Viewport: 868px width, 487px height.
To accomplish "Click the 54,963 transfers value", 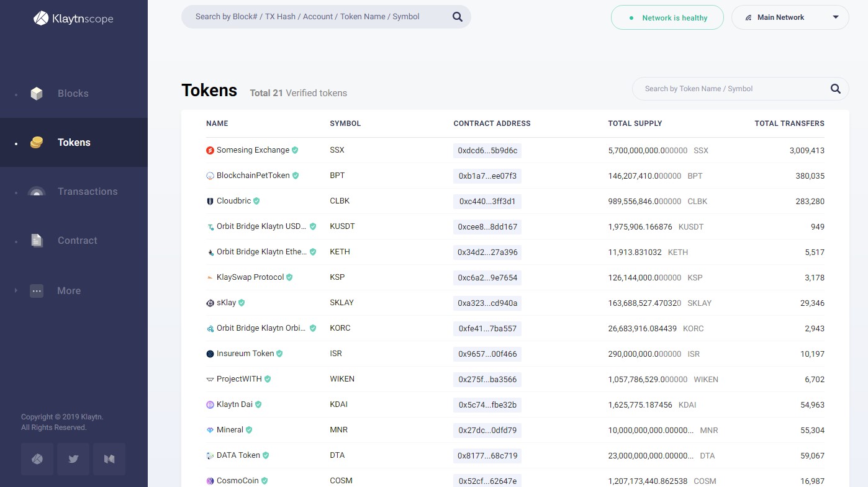I will pos(812,405).
